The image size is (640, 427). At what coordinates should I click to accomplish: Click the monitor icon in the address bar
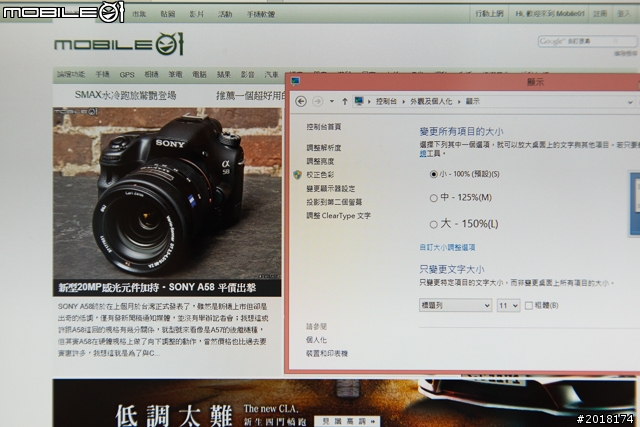coord(359,101)
